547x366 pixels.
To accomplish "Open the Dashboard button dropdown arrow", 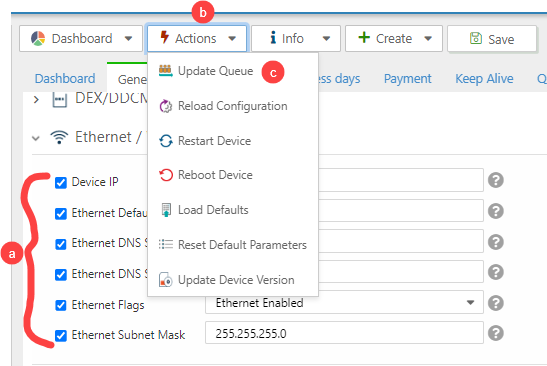I will point(128,38).
